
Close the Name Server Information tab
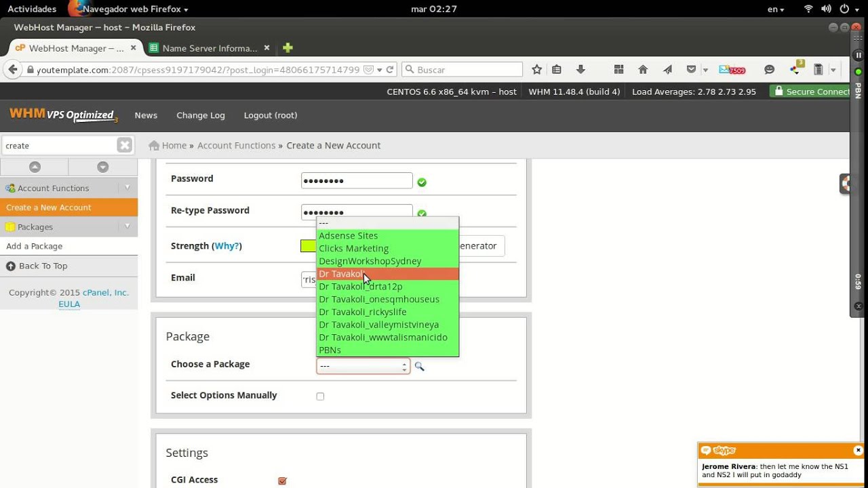tap(267, 48)
